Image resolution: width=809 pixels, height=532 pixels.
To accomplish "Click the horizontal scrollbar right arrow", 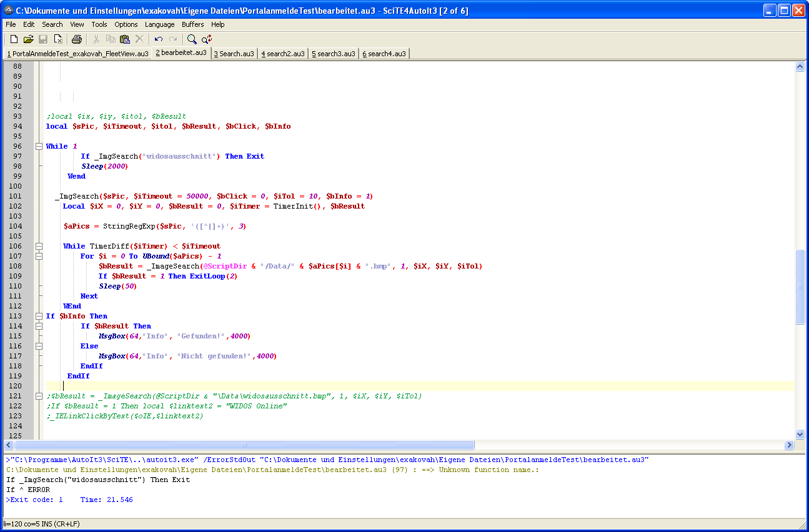I will click(789, 445).
